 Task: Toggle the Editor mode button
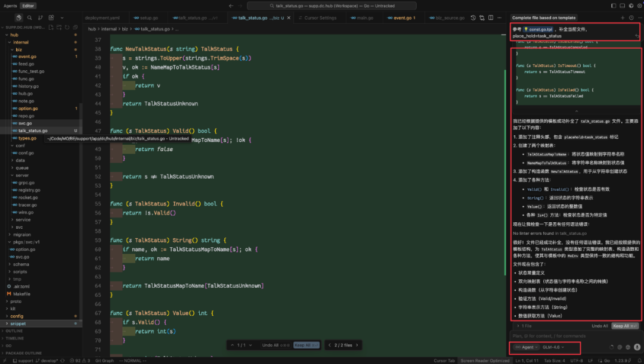[29, 6]
